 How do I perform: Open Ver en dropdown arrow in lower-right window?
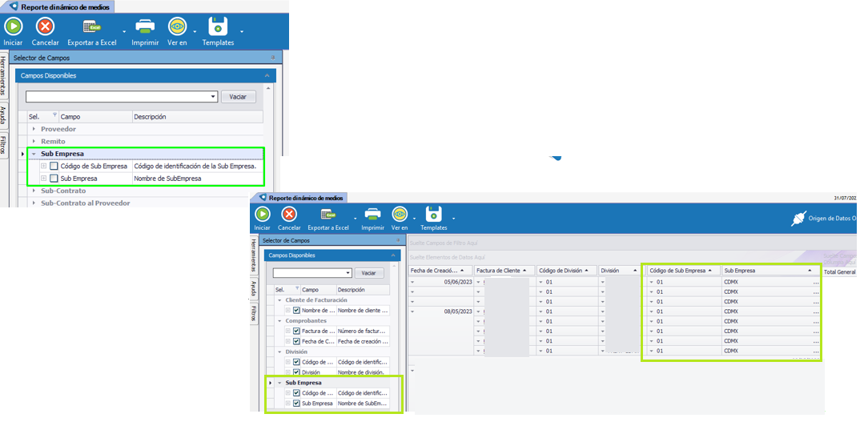[413, 218]
